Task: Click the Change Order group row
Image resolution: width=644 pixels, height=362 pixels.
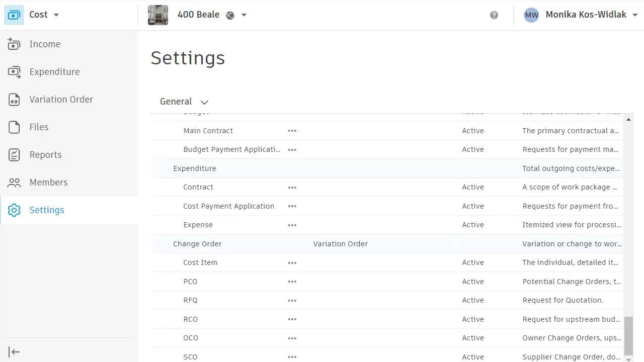Action: (197, 244)
